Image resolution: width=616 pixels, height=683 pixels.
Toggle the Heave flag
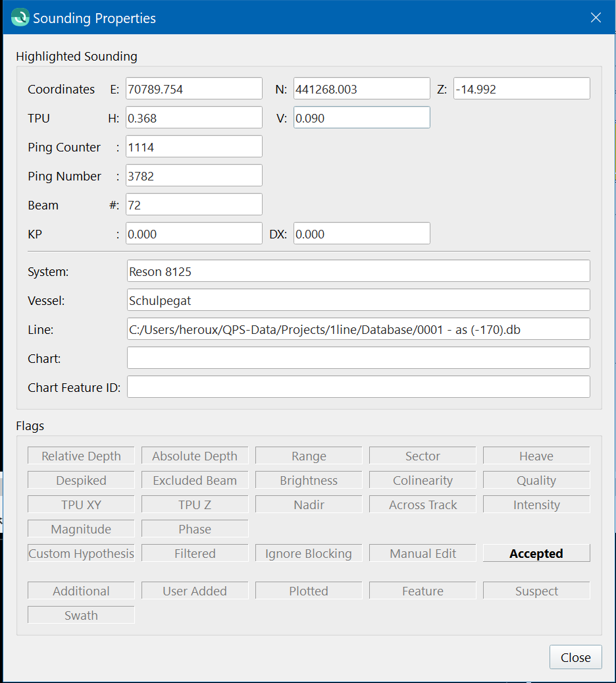pyautogui.click(x=536, y=456)
